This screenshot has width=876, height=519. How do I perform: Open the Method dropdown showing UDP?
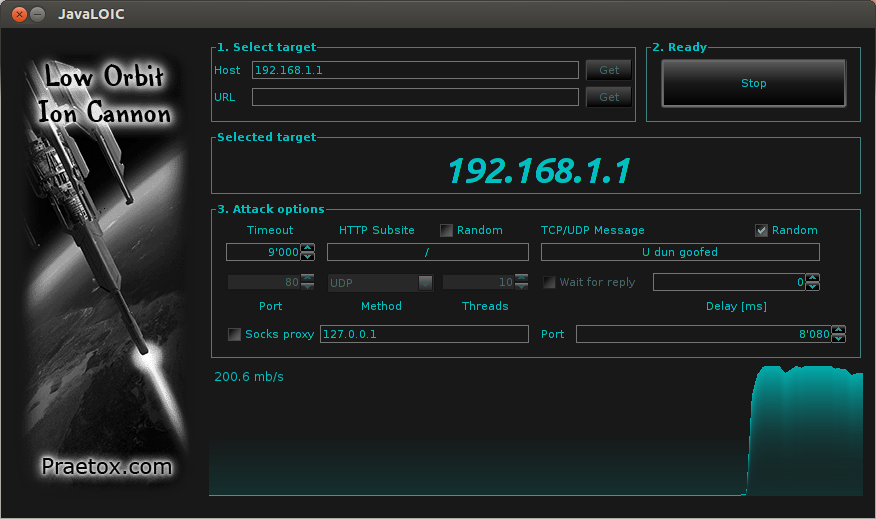tap(380, 283)
